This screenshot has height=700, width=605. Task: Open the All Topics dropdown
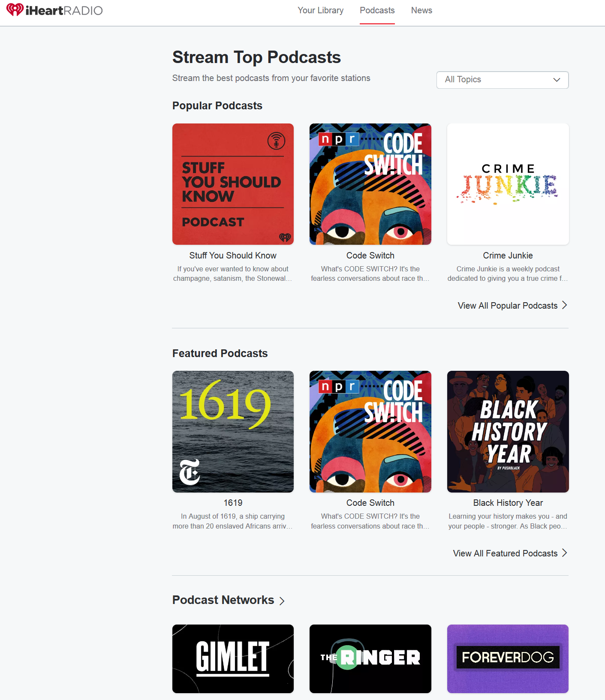coord(503,80)
